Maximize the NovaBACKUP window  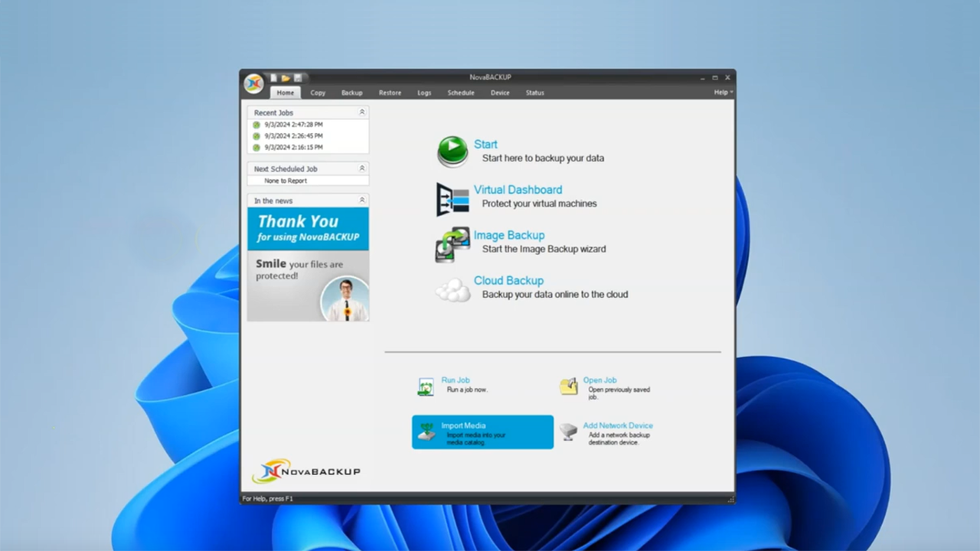pyautogui.click(x=715, y=78)
